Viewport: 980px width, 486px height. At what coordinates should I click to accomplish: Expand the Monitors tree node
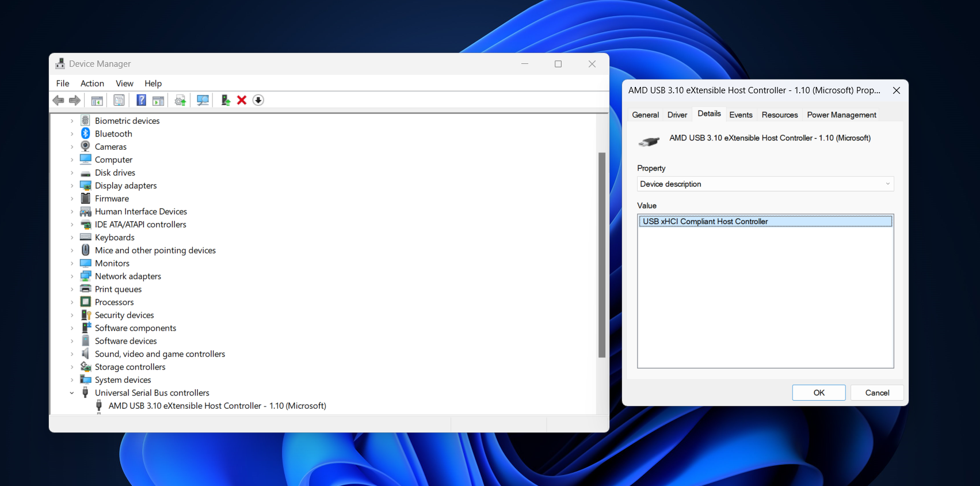click(x=72, y=263)
